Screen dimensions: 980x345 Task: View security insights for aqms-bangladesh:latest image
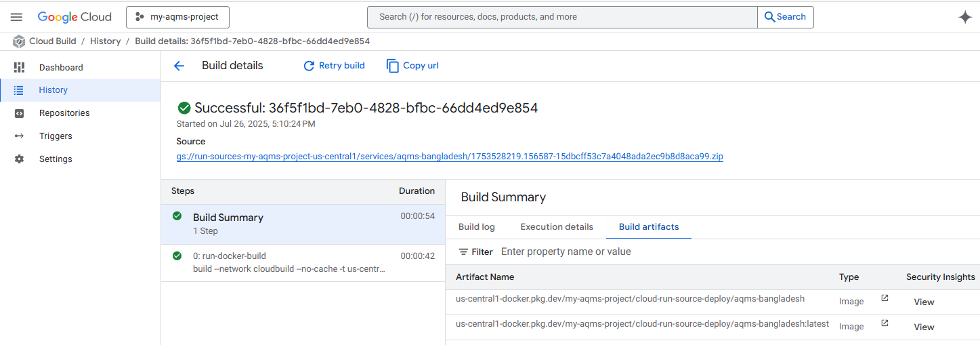[x=924, y=327]
